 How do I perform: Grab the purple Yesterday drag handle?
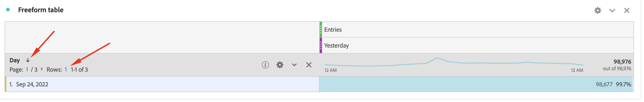pos(321,46)
